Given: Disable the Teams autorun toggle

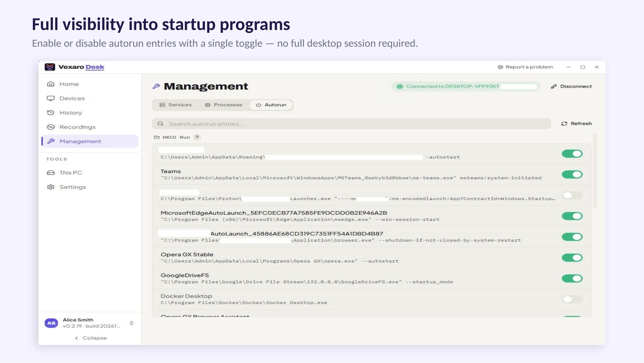Looking at the screenshot, I should (x=572, y=174).
